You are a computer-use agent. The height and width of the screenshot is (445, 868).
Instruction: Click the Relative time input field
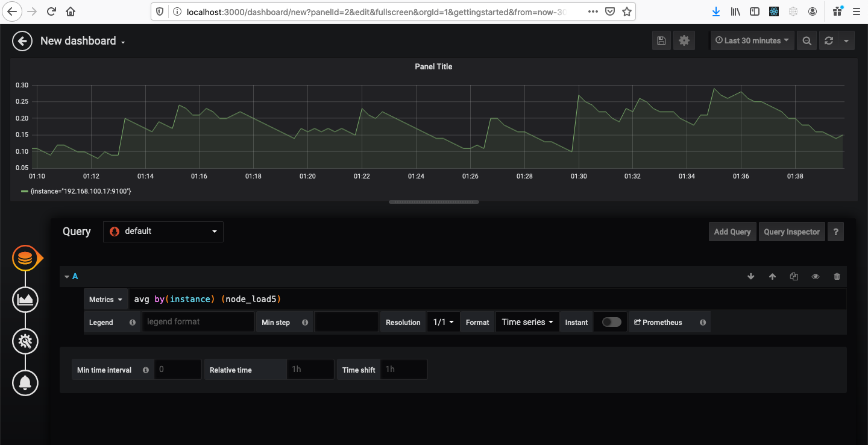coord(310,369)
